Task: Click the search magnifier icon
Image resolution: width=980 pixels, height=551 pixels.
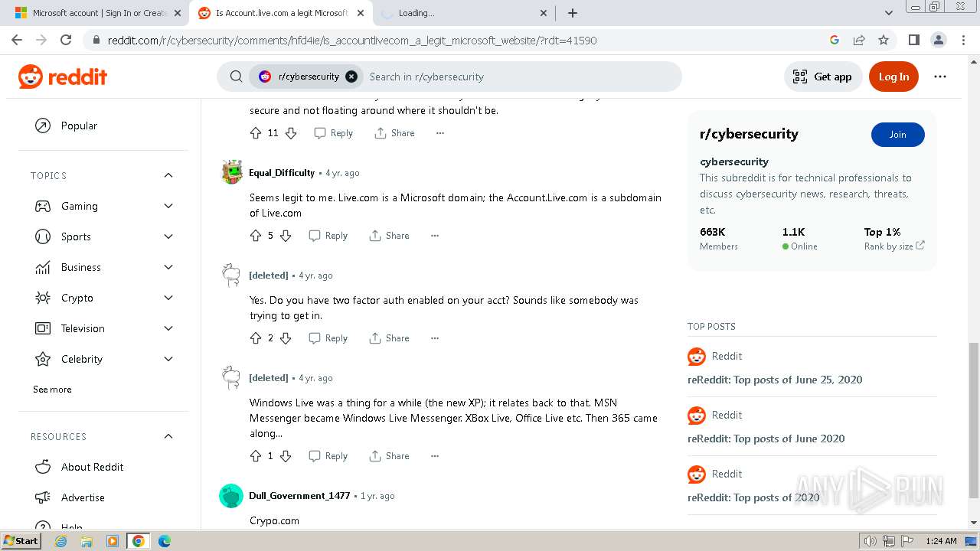Action: point(237,77)
